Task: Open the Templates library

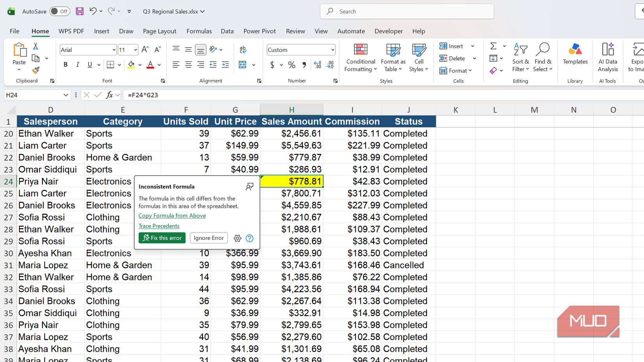Action: click(575, 54)
